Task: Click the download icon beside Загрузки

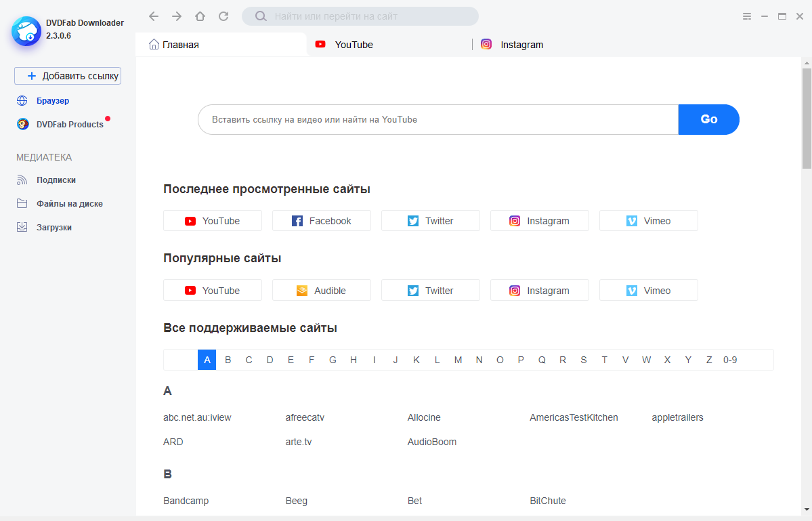Action: click(x=22, y=227)
